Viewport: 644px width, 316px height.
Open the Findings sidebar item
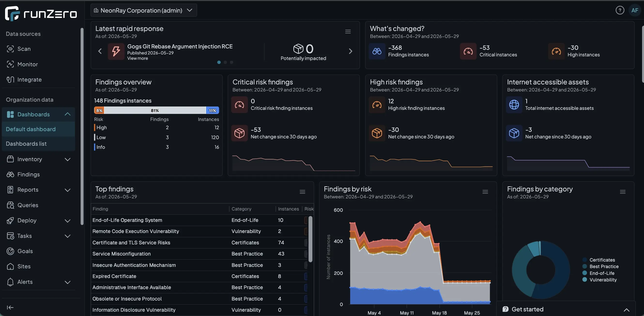pyautogui.click(x=38, y=174)
